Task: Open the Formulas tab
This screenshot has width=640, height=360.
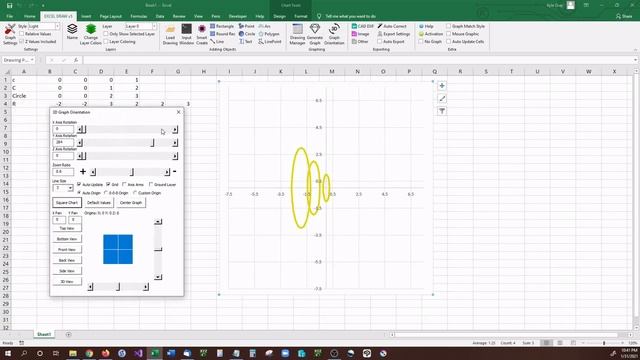Action: [138, 16]
